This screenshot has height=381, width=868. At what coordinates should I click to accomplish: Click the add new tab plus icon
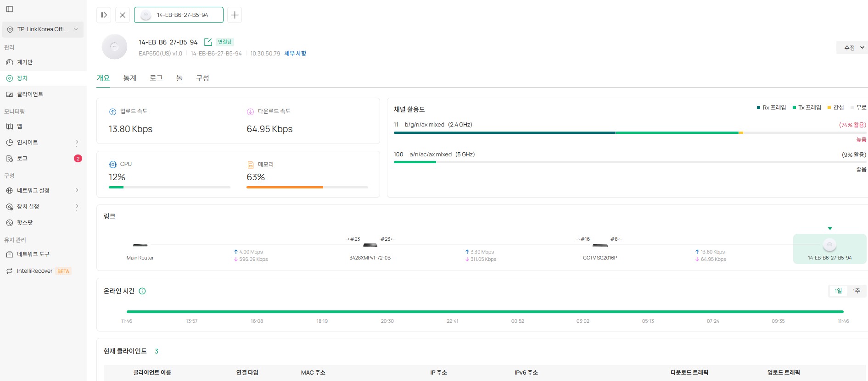coord(235,15)
